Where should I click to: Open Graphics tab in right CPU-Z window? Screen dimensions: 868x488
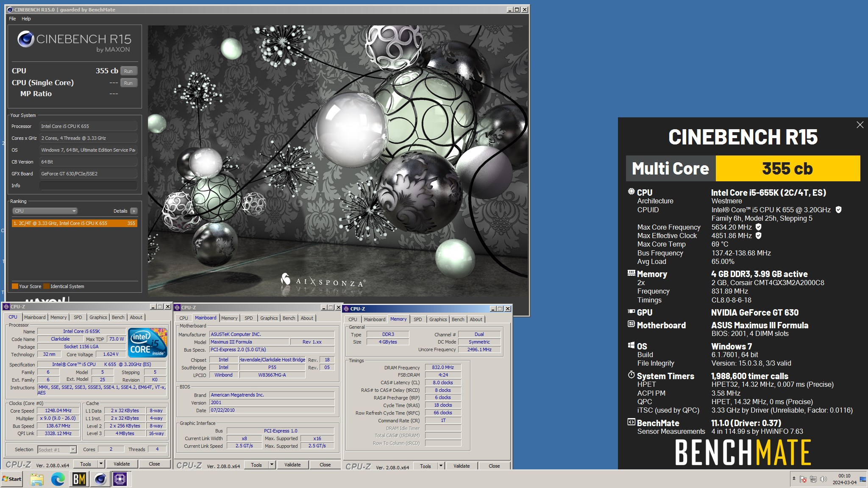point(438,319)
